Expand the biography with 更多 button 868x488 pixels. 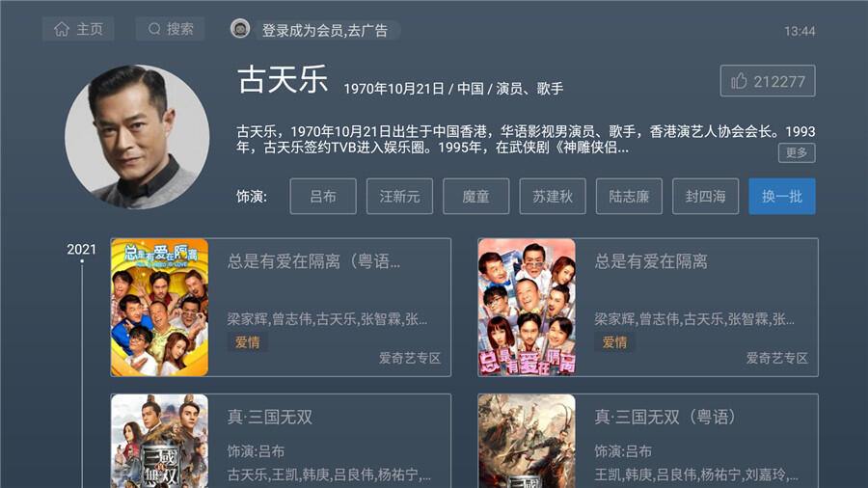[797, 152]
